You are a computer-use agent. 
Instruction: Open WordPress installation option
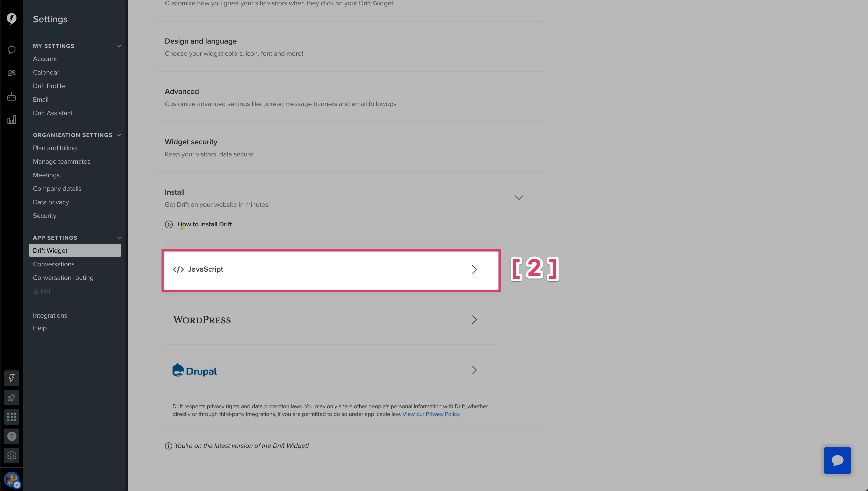[x=330, y=319]
